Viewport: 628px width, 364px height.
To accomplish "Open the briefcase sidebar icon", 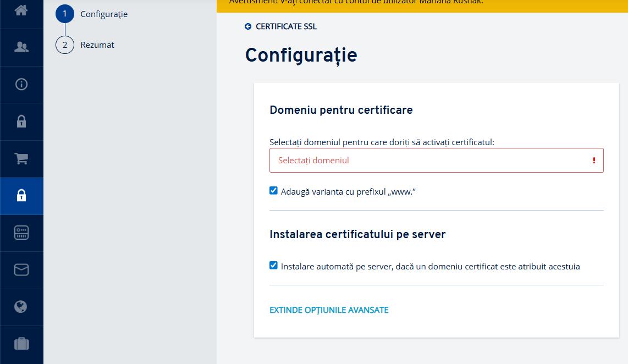I will click(x=21, y=344).
